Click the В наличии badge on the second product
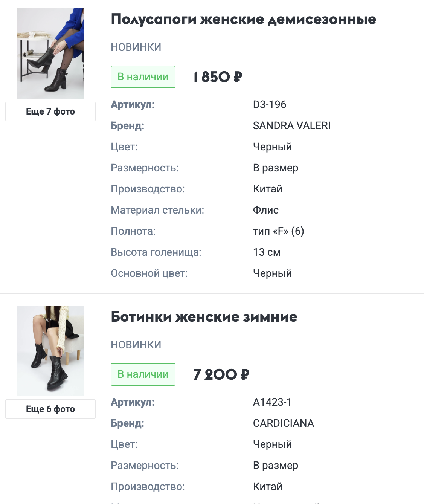The image size is (424, 504). pos(143,374)
